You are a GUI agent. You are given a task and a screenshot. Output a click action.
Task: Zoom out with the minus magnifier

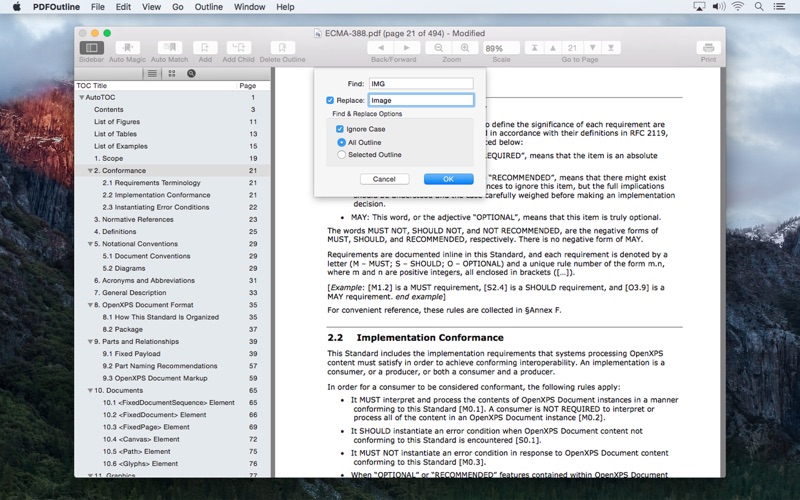point(439,48)
